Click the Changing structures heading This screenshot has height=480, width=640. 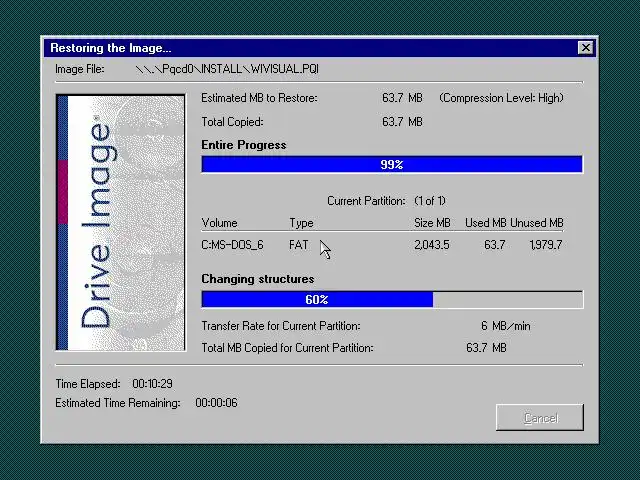pos(258,279)
